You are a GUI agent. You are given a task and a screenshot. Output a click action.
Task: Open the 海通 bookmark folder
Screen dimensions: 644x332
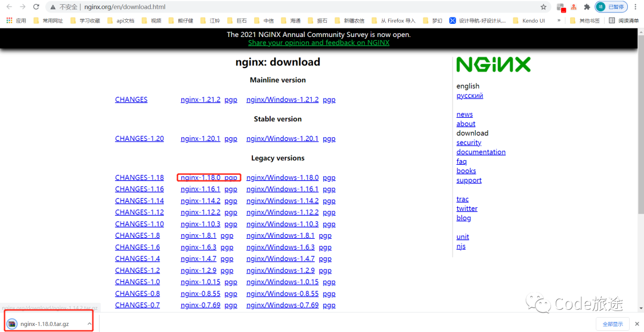point(291,20)
